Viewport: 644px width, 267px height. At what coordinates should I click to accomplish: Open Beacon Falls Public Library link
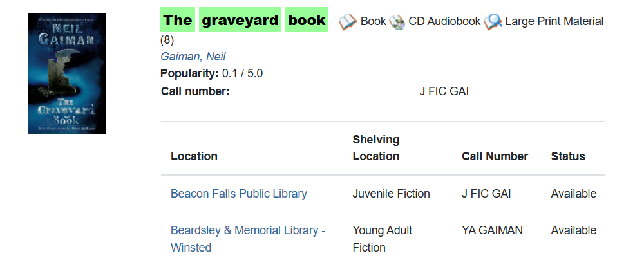pyautogui.click(x=238, y=194)
